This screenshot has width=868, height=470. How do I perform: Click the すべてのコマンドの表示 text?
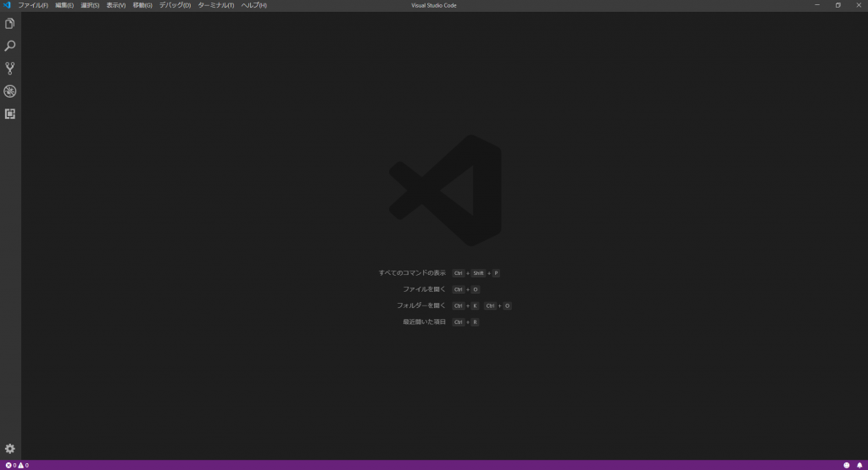click(412, 272)
